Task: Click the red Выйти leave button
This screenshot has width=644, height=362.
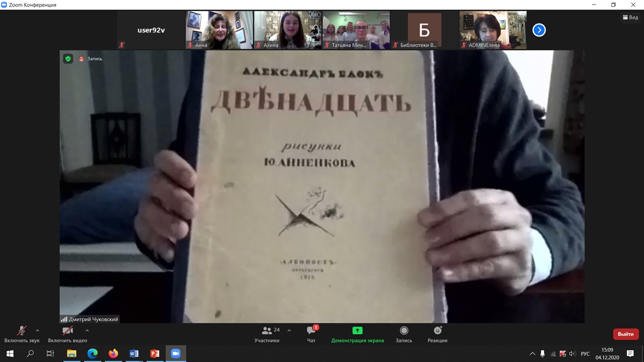Action: click(625, 334)
